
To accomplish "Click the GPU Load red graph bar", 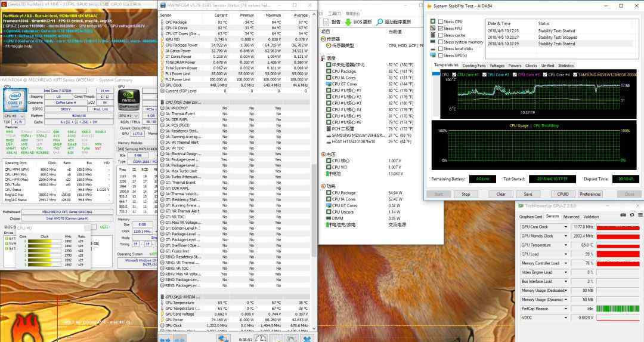I will pyautogui.click(x=618, y=254).
